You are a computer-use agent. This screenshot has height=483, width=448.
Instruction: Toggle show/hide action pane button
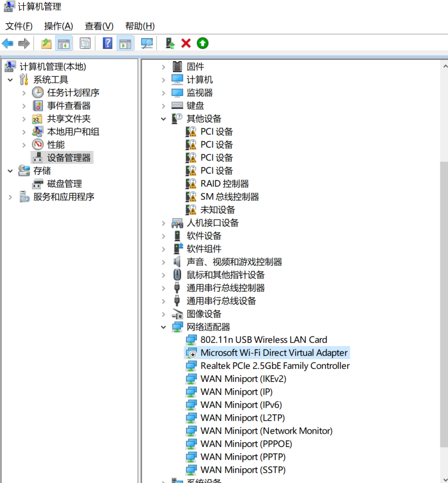click(x=125, y=43)
